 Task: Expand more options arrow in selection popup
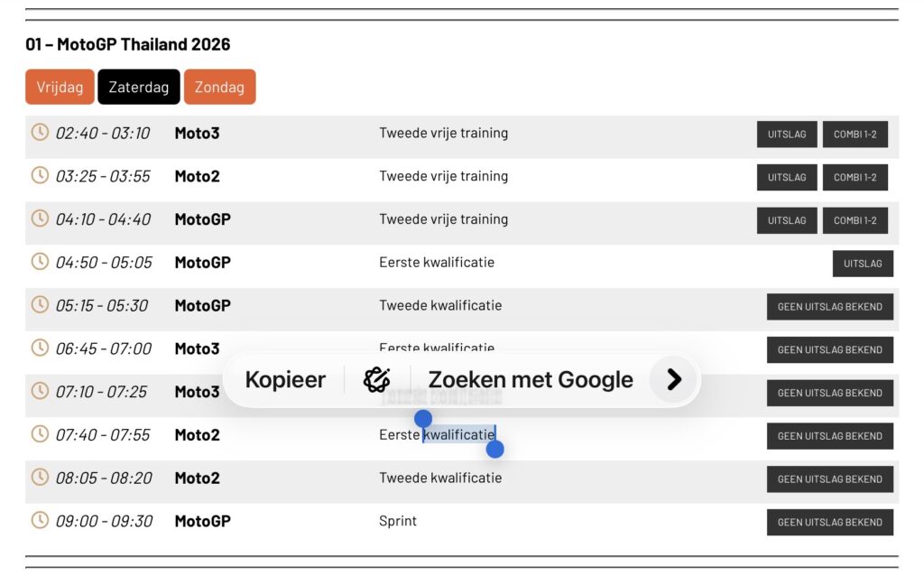[x=673, y=380]
